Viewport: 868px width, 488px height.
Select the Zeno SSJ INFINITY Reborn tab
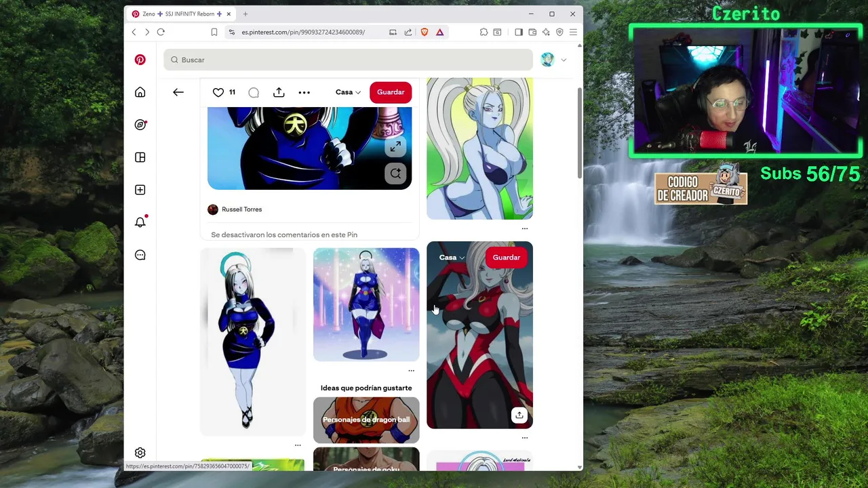(x=181, y=14)
